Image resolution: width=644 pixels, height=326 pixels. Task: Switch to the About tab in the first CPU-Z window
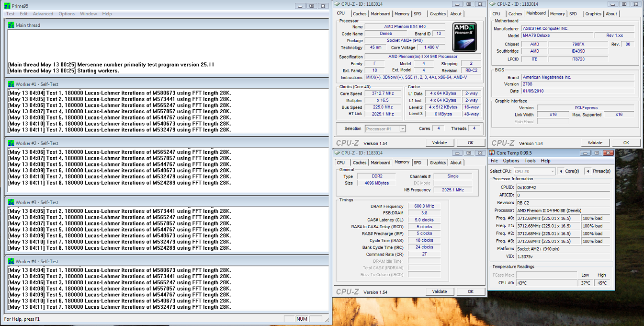[x=456, y=14]
